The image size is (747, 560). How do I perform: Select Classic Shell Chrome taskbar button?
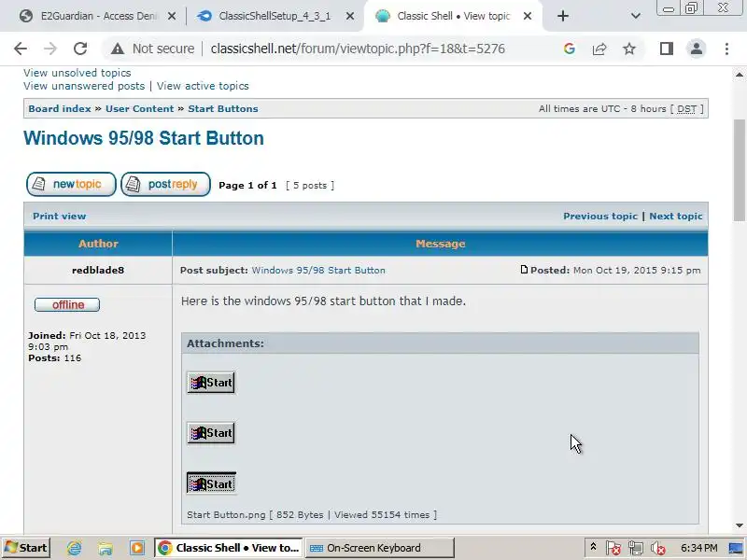click(228, 548)
